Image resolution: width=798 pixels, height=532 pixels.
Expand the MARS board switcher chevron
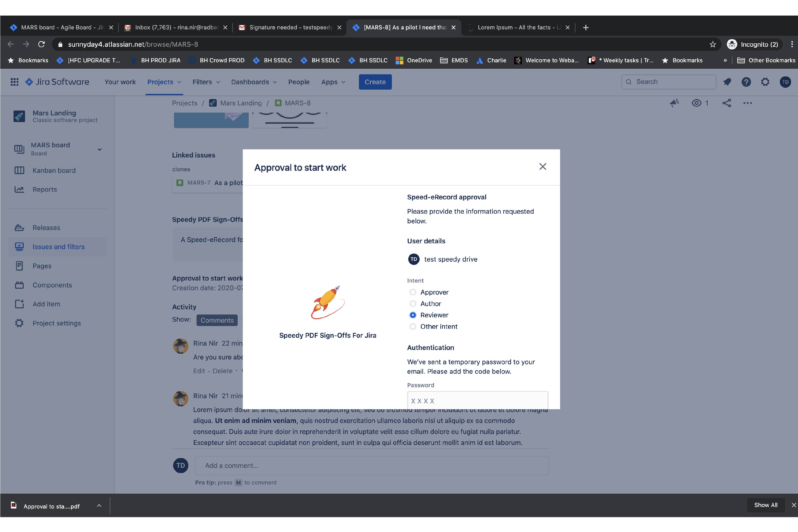point(99,149)
